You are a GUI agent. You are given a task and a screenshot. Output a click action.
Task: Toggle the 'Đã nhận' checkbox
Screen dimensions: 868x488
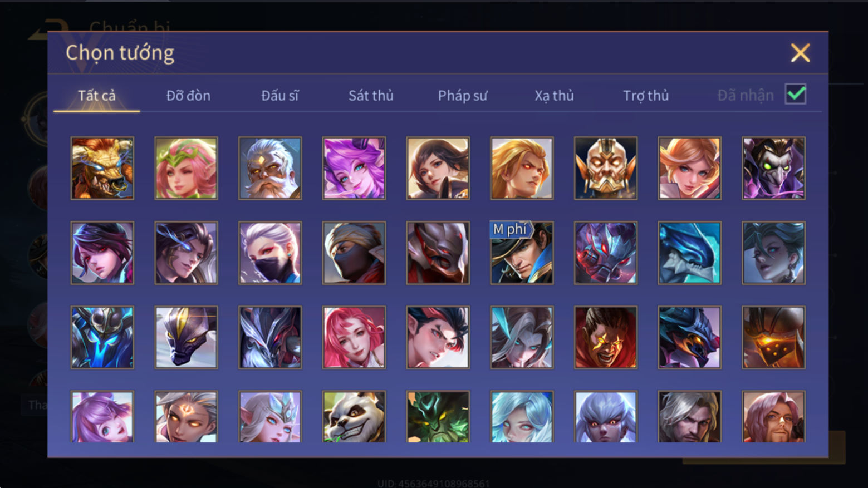[x=796, y=94]
